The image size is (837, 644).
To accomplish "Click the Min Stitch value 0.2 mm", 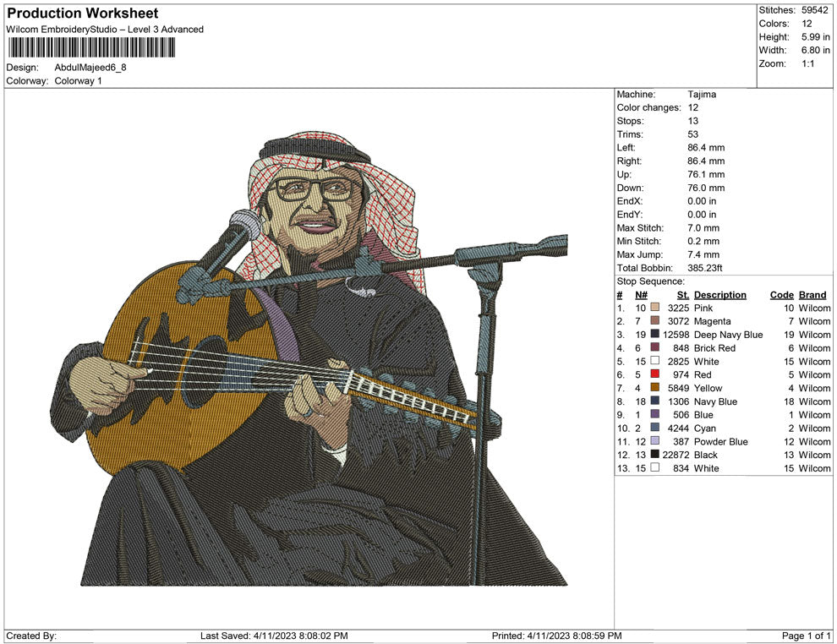I will [x=703, y=241].
